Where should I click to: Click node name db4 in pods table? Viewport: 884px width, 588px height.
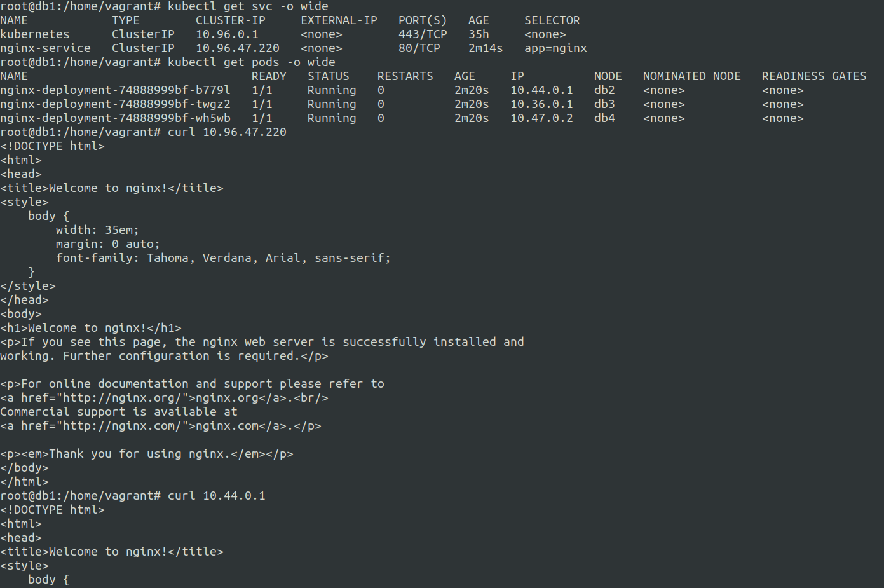click(604, 118)
